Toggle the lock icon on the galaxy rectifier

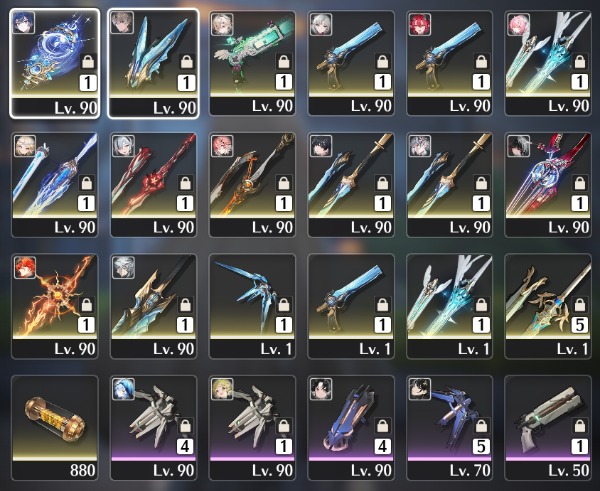coord(88,61)
